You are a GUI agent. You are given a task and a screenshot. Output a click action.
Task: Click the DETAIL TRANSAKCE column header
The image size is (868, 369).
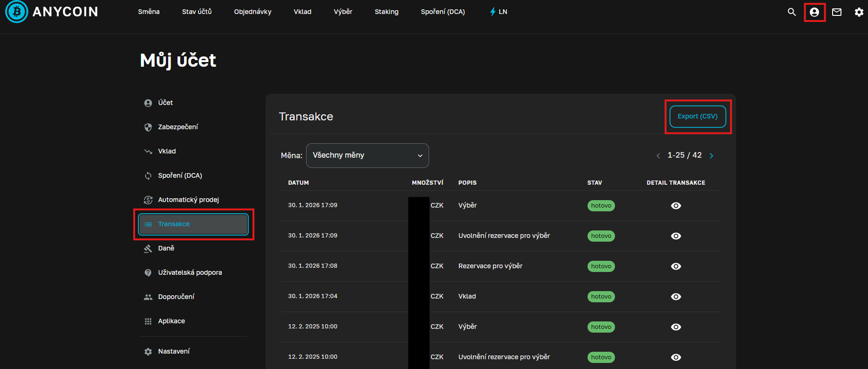point(676,183)
